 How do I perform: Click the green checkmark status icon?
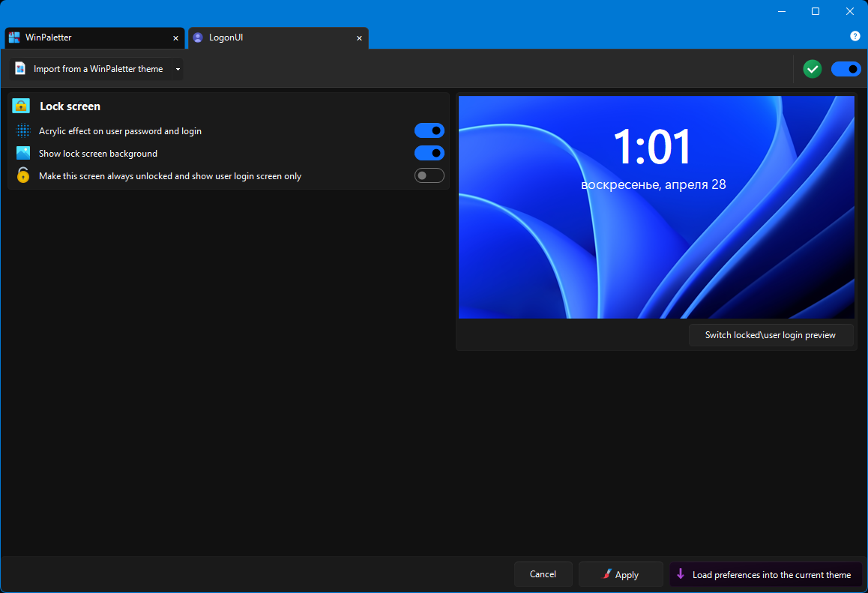pyautogui.click(x=812, y=69)
